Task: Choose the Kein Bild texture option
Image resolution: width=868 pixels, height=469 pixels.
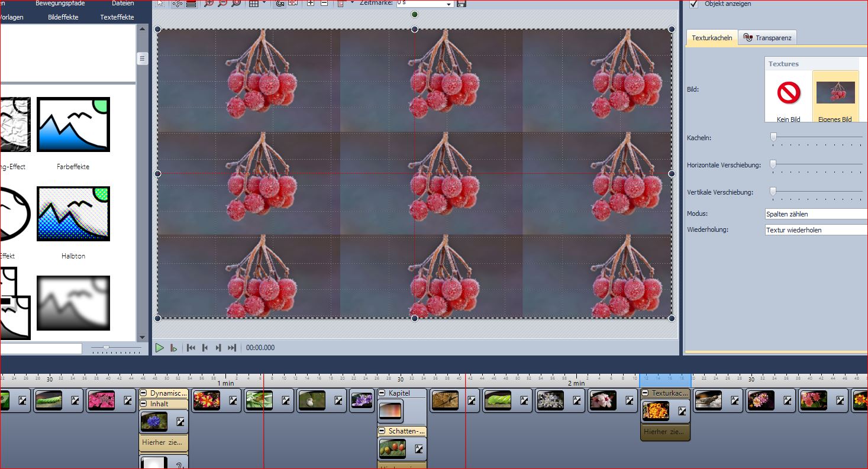Action: tap(788, 94)
